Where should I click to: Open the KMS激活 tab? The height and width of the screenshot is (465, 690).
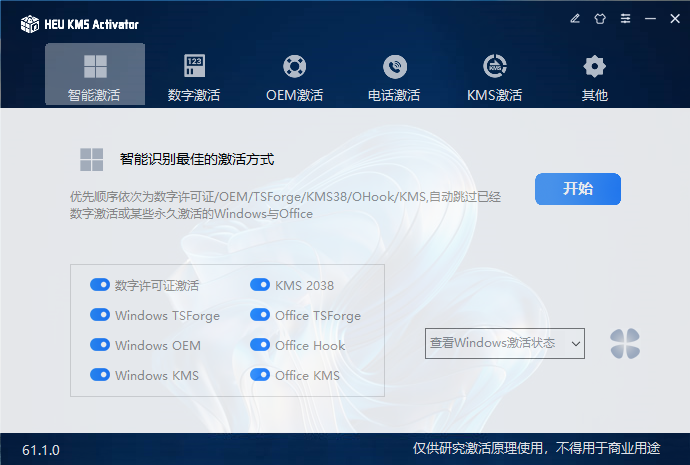pyautogui.click(x=495, y=77)
